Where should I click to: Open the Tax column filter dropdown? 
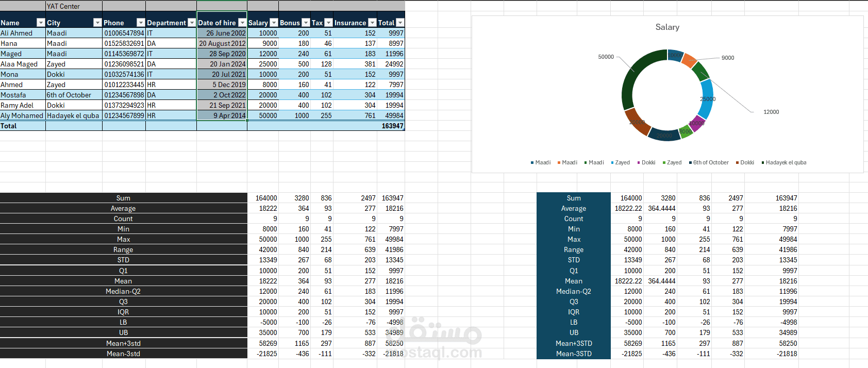pos(328,23)
